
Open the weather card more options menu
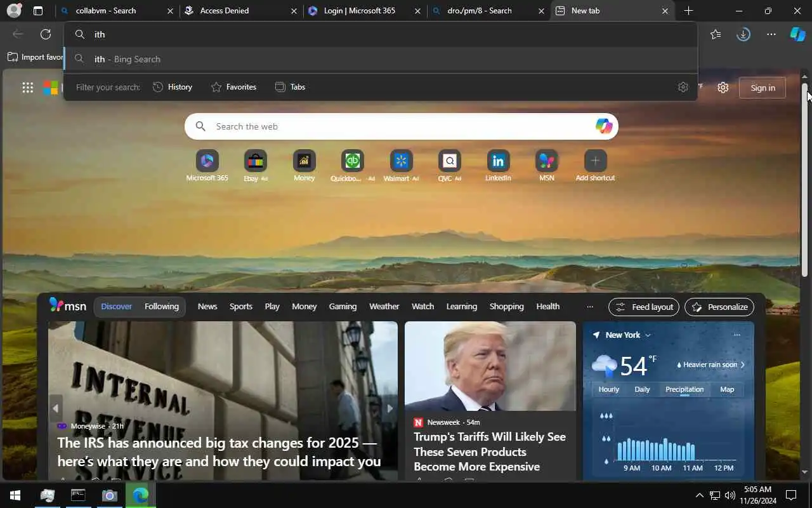pos(737,335)
